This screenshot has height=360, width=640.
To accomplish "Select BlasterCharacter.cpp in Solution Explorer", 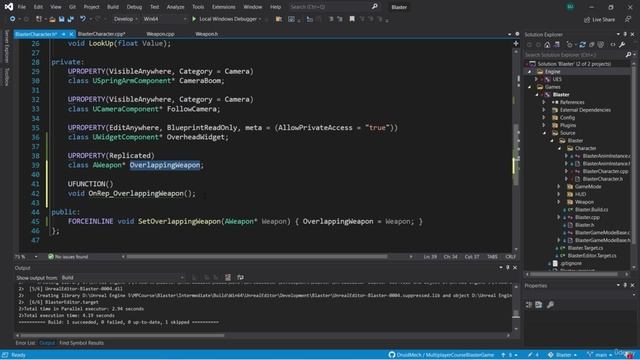I will (605, 171).
